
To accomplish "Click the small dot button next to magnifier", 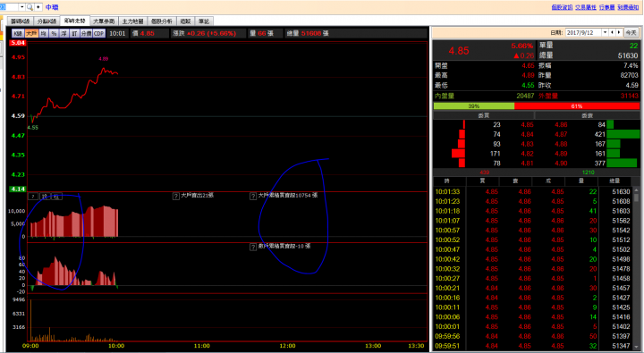I will (x=38, y=7).
